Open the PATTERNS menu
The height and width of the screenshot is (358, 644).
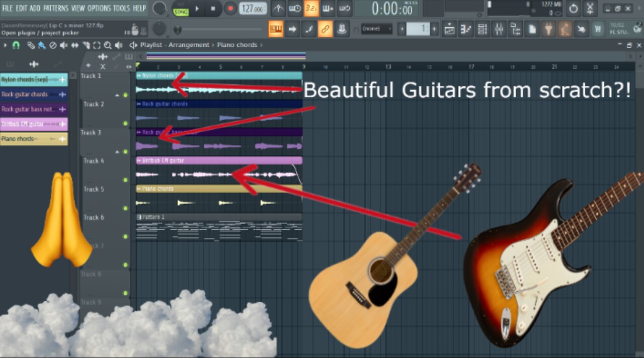click(x=56, y=8)
